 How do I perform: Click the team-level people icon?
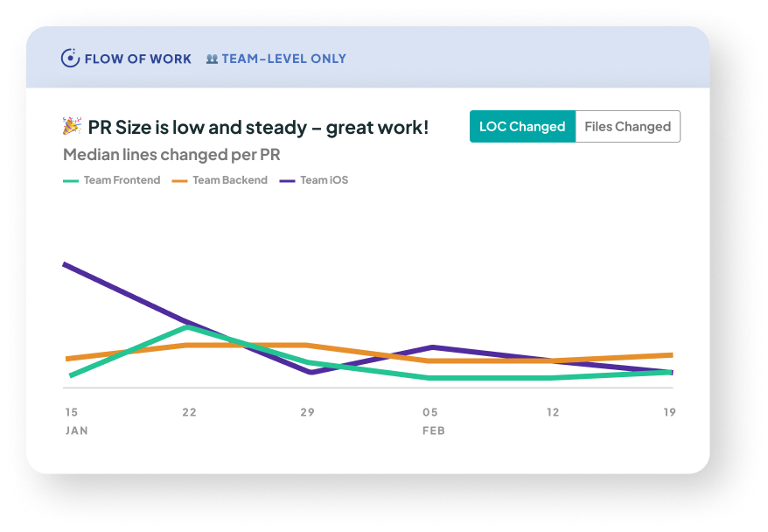[212, 59]
